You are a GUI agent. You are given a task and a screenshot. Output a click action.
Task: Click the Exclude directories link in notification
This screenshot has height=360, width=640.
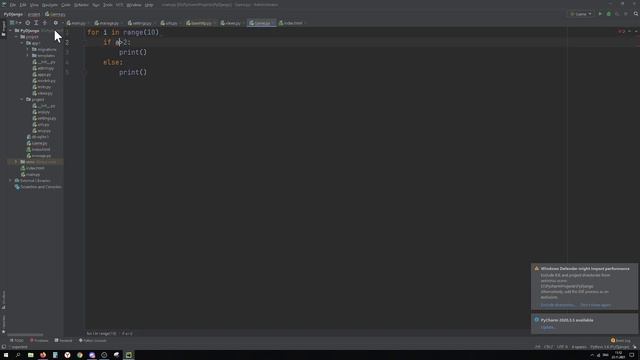(x=557, y=305)
